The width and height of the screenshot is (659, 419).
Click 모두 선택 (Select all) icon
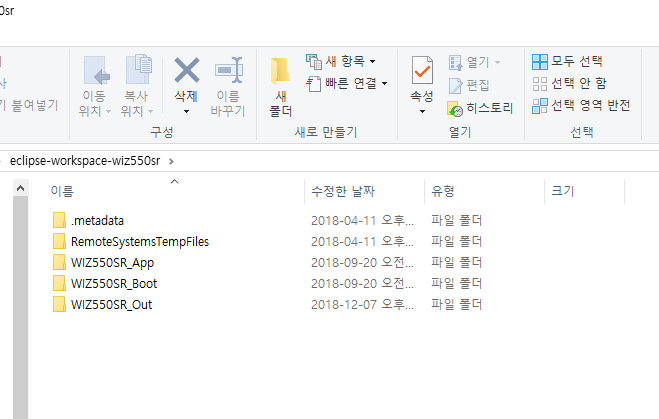[540, 61]
